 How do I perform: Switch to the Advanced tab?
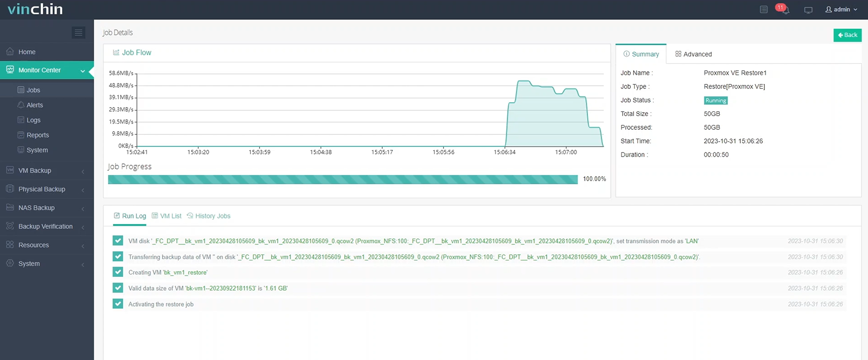693,54
